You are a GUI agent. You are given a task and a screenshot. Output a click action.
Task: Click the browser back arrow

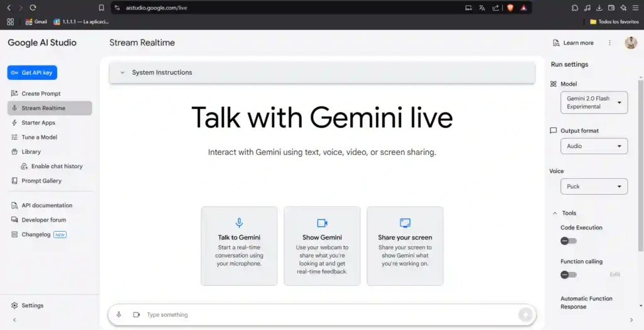point(9,8)
